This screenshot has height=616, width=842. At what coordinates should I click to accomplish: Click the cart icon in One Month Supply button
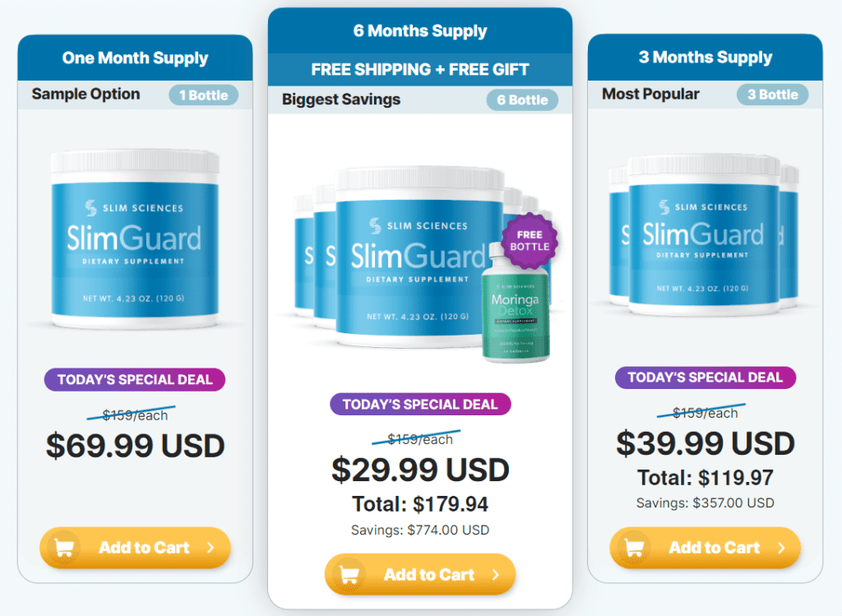point(64,548)
